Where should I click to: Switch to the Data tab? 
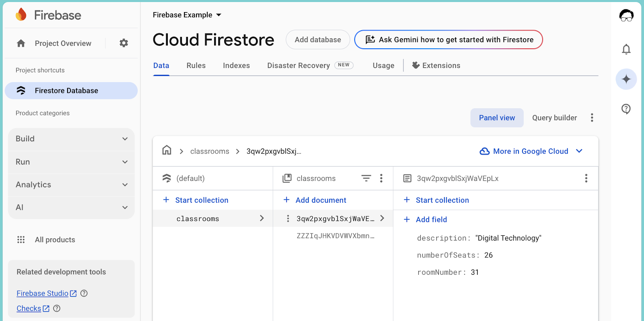click(161, 66)
